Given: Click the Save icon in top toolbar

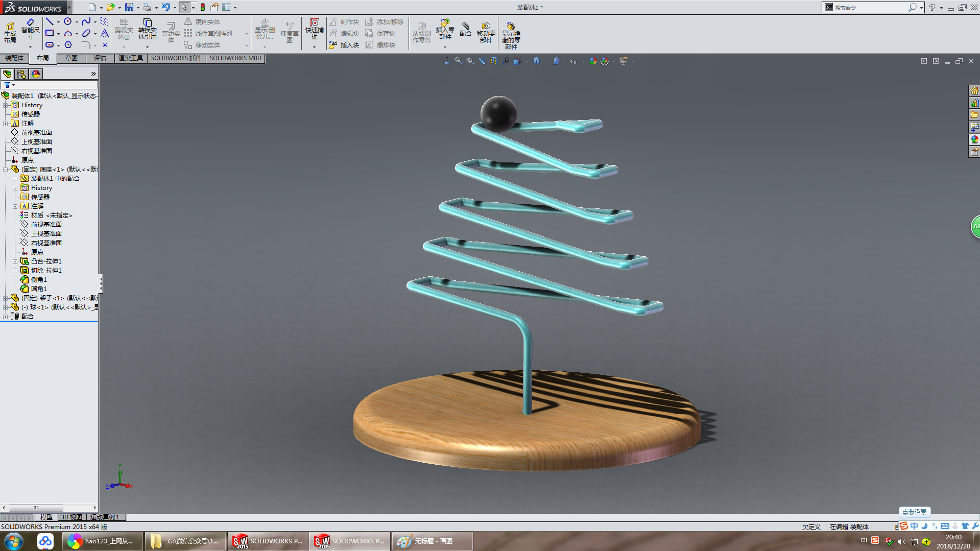Looking at the screenshot, I should 129,7.
